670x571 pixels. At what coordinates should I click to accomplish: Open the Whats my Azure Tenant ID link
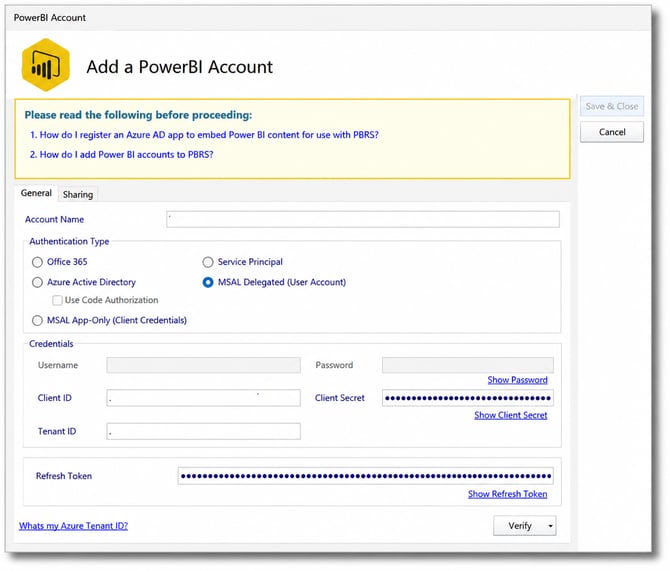[x=73, y=526]
